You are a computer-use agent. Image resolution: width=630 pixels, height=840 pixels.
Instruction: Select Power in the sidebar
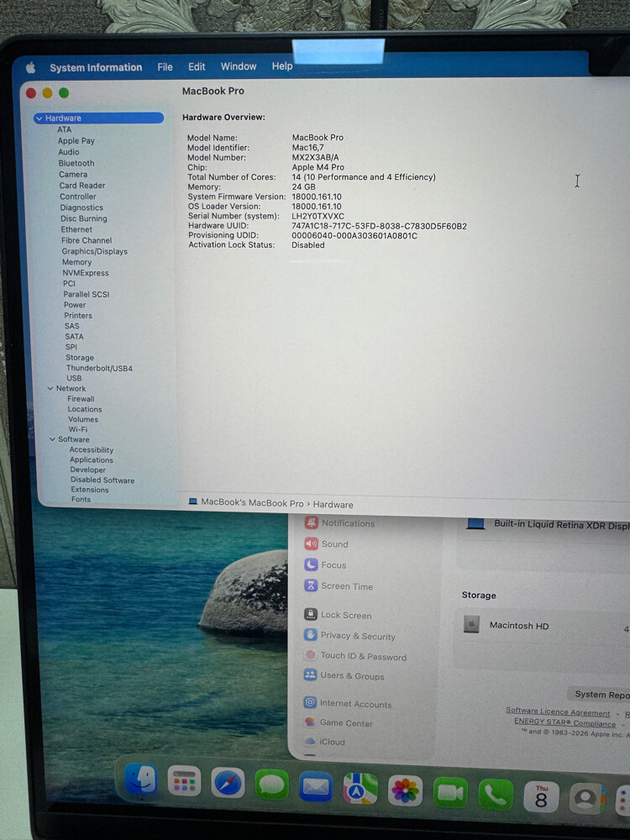click(x=75, y=305)
